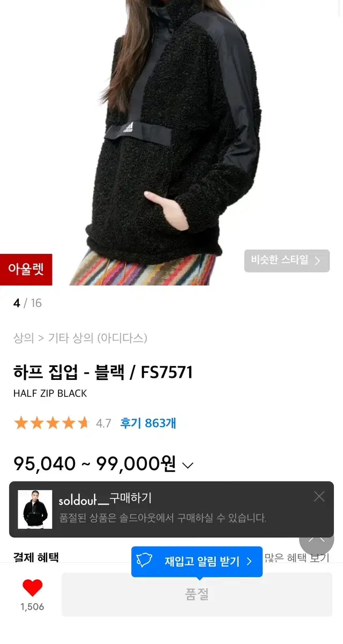Image resolution: width=343 pixels, height=644 pixels.
Task: Select the 상의 breadcrumb category
Action: click(24, 338)
